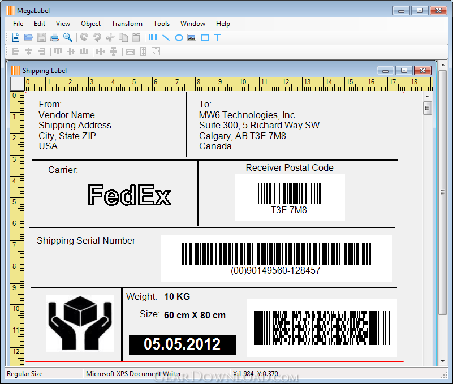
Task: Select the 05.05.2012 date box
Action: pos(182,345)
